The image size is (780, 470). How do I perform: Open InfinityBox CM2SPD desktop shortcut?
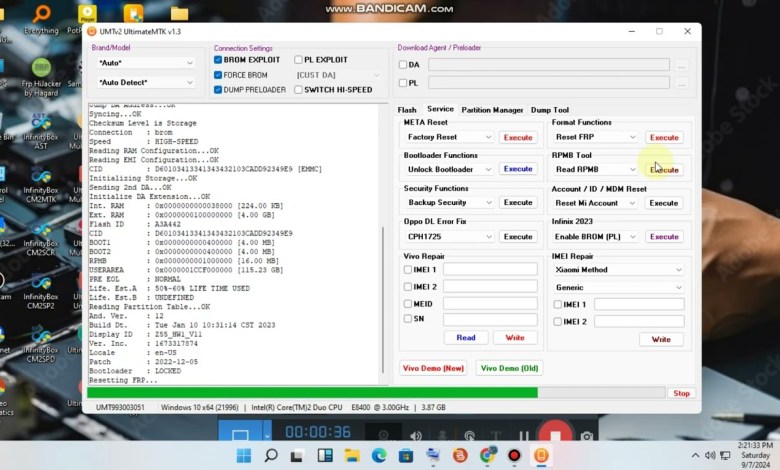pos(41,345)
